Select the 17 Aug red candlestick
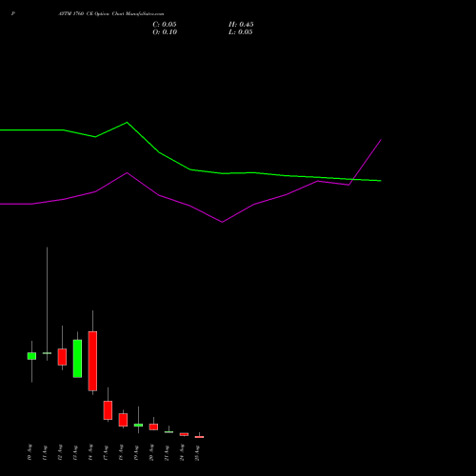 (x=108, y=410)
